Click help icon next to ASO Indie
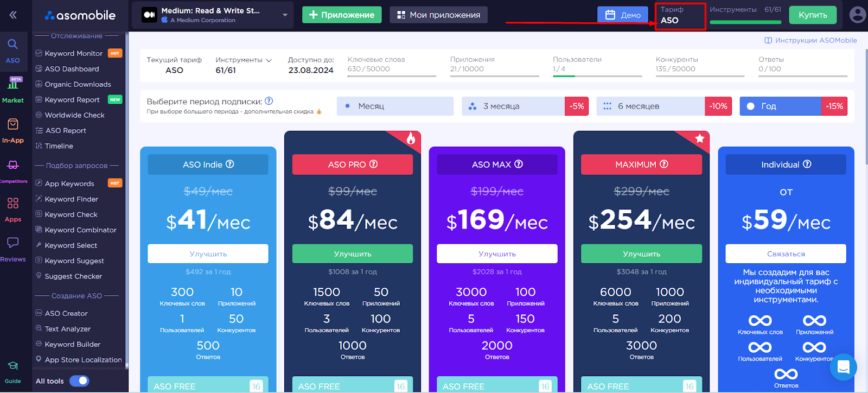Image resolution: width=868 pixels, height=393 pixels. 230,164
